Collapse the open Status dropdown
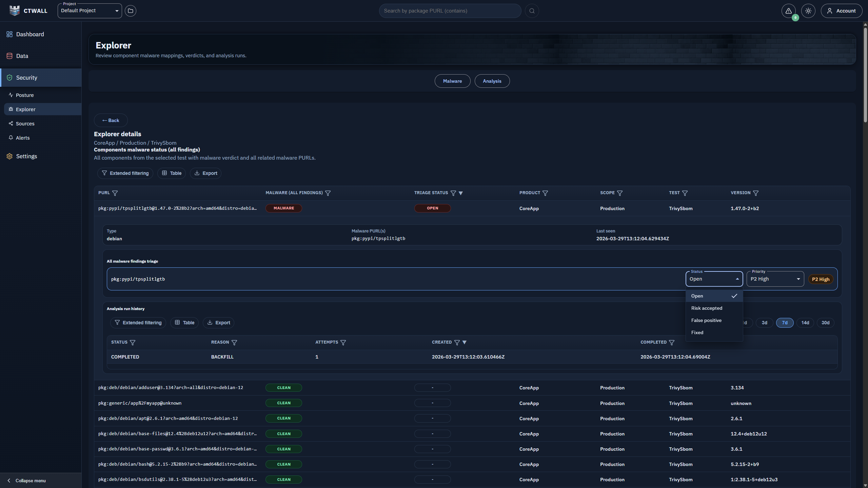This screenshot has height=488, width=868. (x=714, y=279)
